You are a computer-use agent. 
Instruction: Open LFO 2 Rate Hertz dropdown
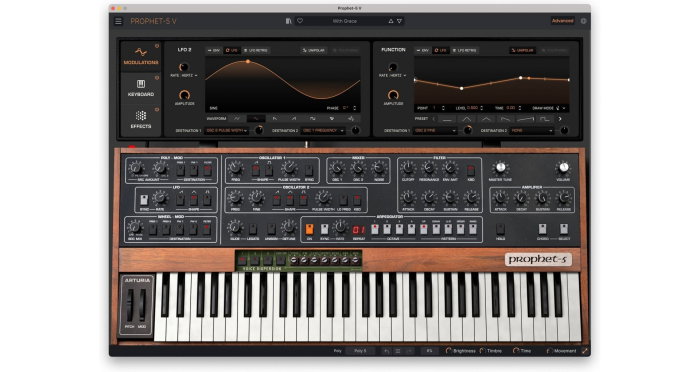(183, 75)
